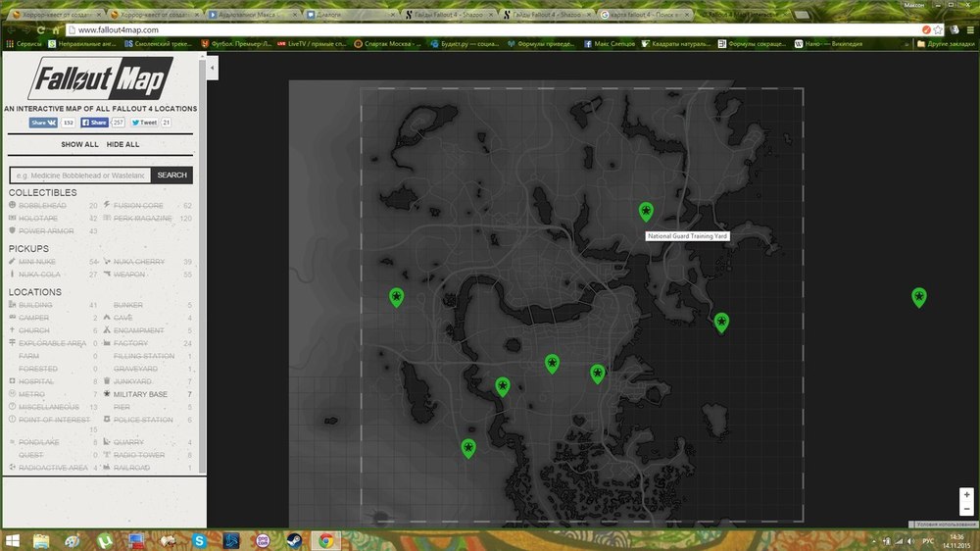The width and height of the screenshot is (980, 551).
Task: Zoom in with the plus button
Action: pyautogui.click(x=966, y=495)
